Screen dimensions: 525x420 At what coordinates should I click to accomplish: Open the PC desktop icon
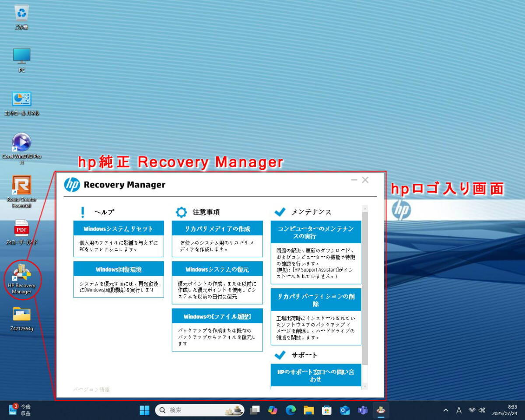point(21,60)
